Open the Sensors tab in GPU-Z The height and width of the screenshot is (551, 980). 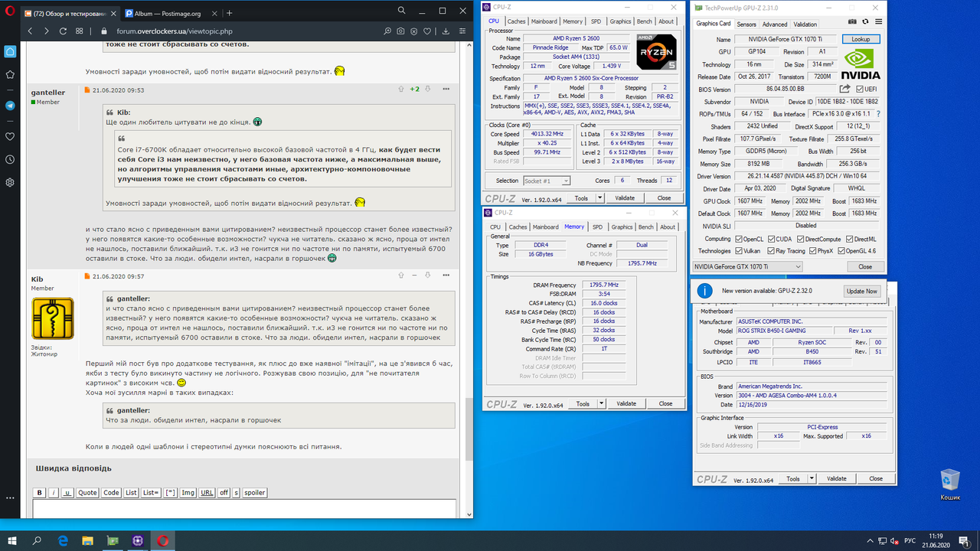(x=746, y=24)
